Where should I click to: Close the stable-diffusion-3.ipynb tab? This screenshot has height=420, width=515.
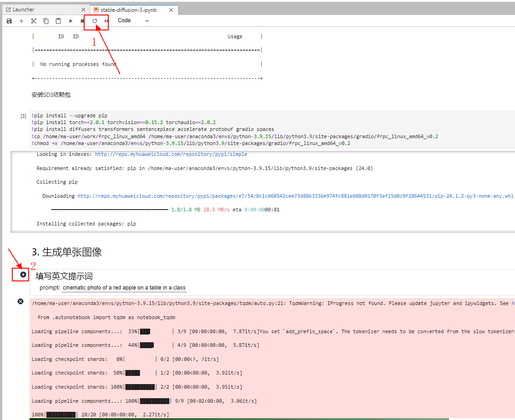tap(171, 10)
